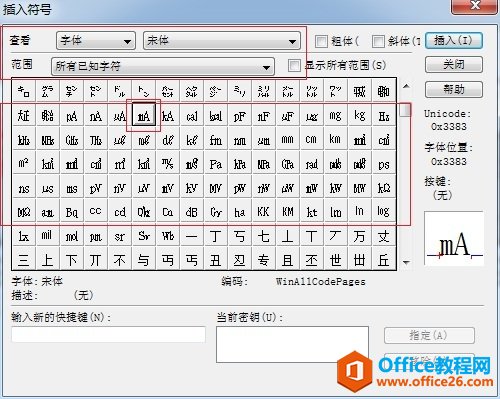Image resolution: width=500 pixels, height=399 pixels.
Task: Select the sr symbol cell
Action: pyautogui.click(x=120, y=235)
